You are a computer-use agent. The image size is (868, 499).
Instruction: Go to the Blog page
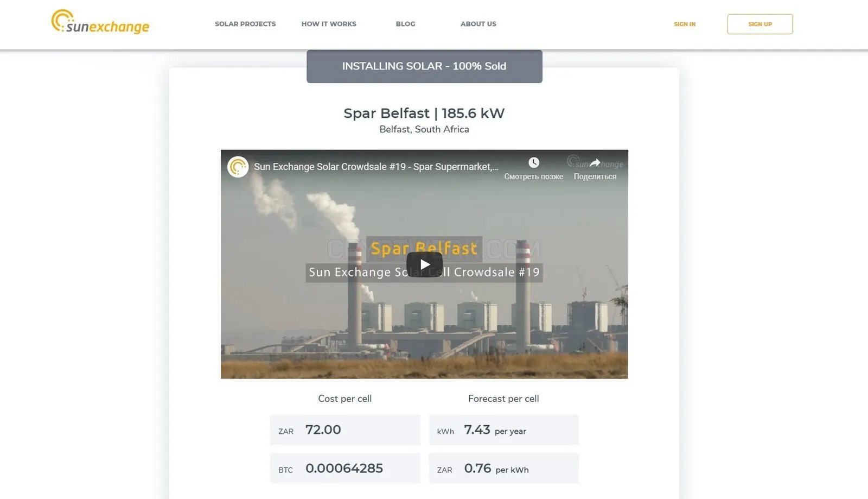coord(405,24)
